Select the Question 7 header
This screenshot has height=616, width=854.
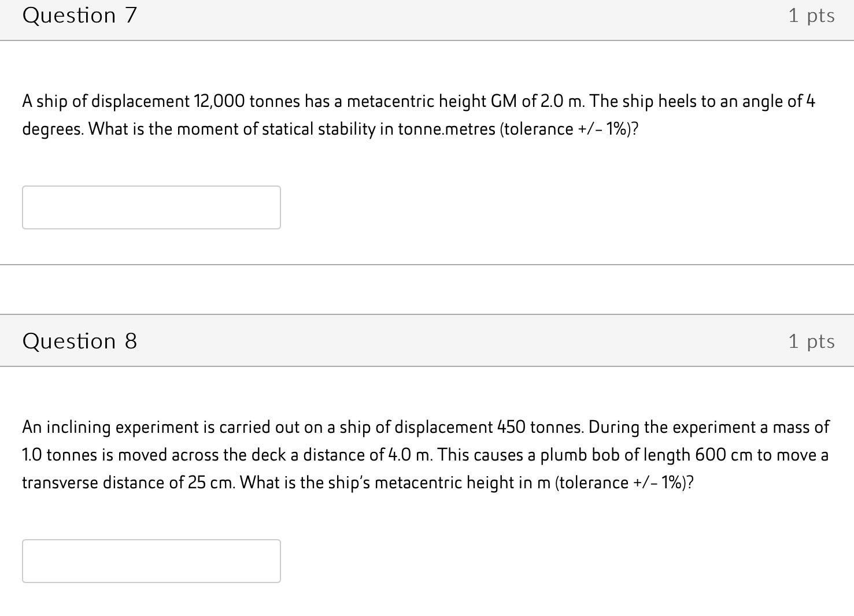tap(80, 15)
